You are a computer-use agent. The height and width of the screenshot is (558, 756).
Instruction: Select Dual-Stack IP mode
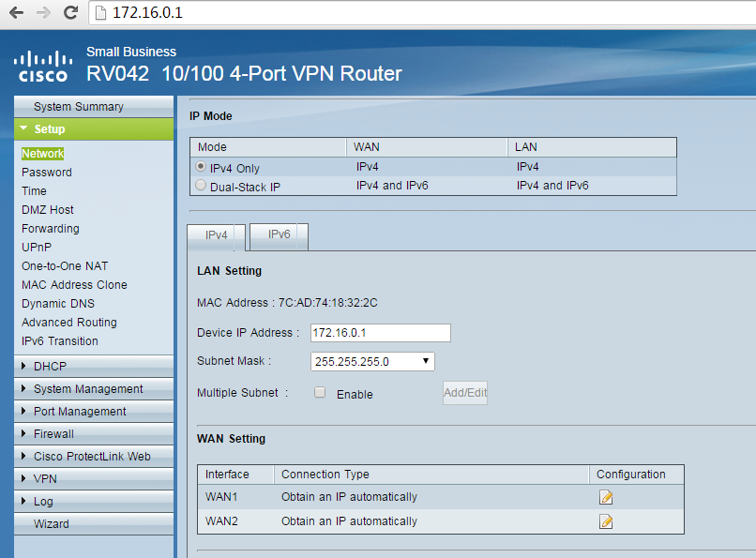201,186
